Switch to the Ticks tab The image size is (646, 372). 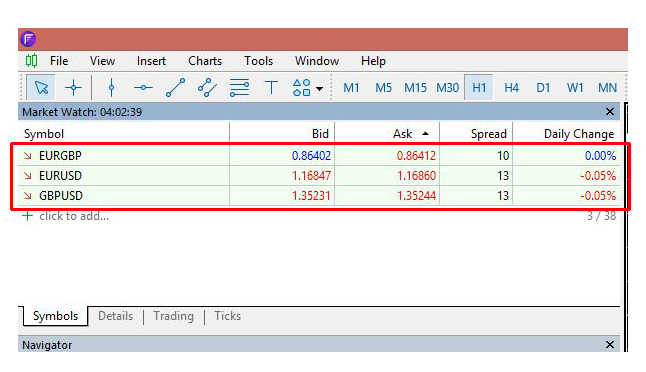point(227,316)
